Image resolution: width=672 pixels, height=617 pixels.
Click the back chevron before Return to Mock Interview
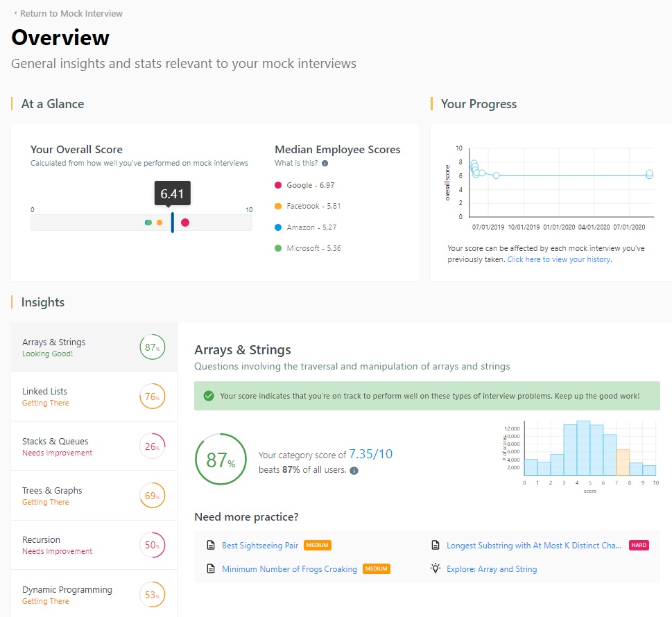point(16,13)
